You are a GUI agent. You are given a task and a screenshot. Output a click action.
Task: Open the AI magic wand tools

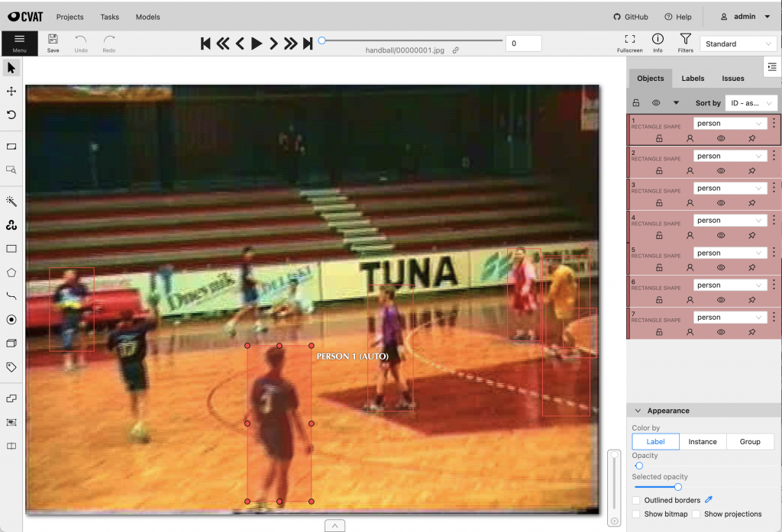tap(11, 202)
